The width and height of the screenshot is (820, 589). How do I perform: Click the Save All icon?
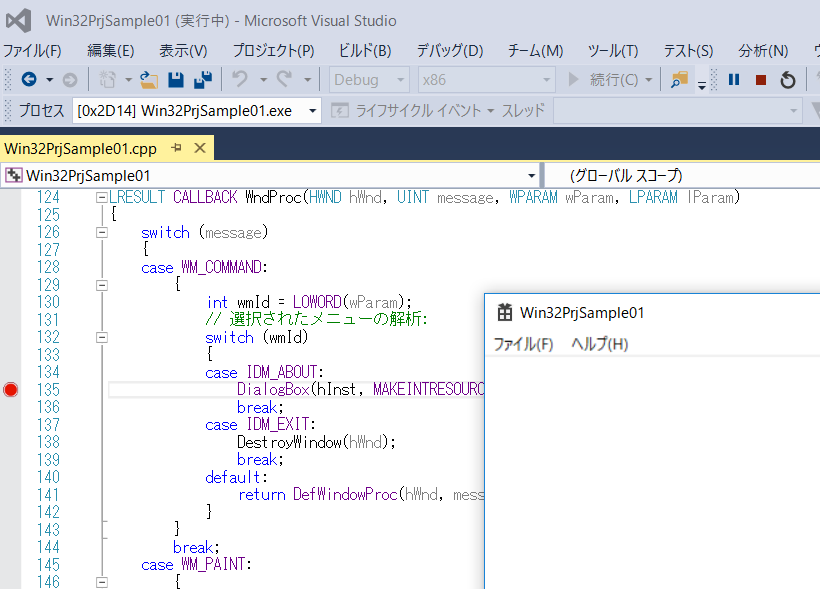click(x=203, y=80)
